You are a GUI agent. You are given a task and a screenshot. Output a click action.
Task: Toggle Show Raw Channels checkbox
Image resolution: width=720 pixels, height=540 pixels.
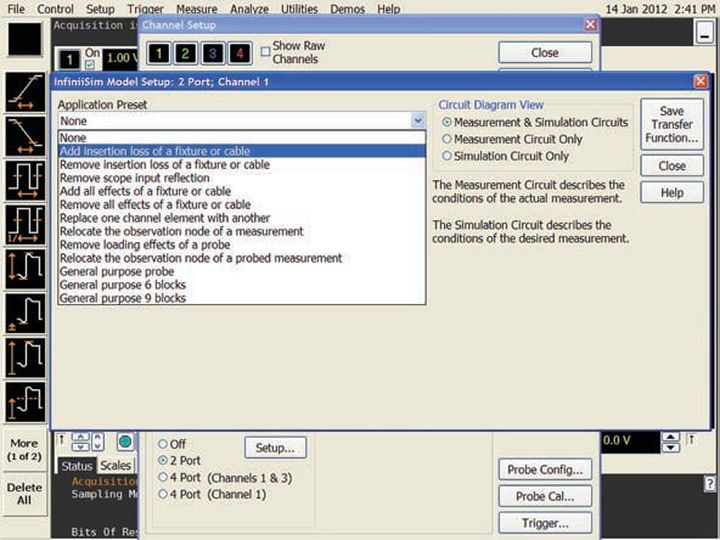(x=265, y=51)
